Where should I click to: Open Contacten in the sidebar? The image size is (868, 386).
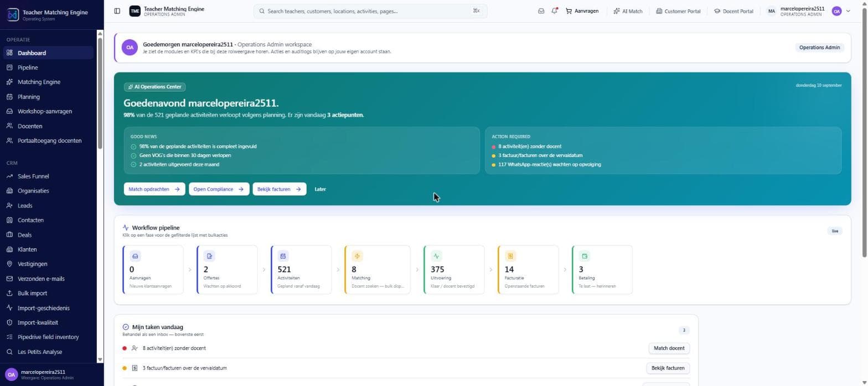click(x=48, y=220)
